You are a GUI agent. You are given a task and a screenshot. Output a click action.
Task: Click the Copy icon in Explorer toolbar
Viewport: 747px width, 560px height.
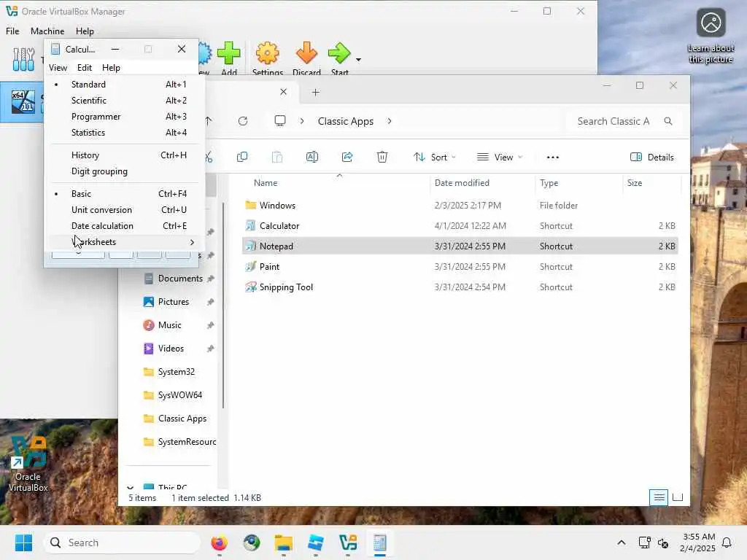coord(242,157)
